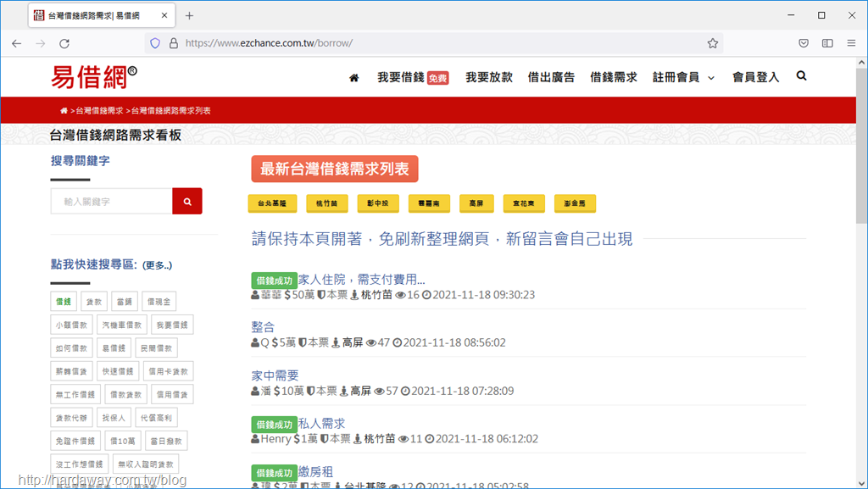Select the 當日撥款 quick search tag
Image resolution: width=868 pixels, height=489 pixels.
166,441
